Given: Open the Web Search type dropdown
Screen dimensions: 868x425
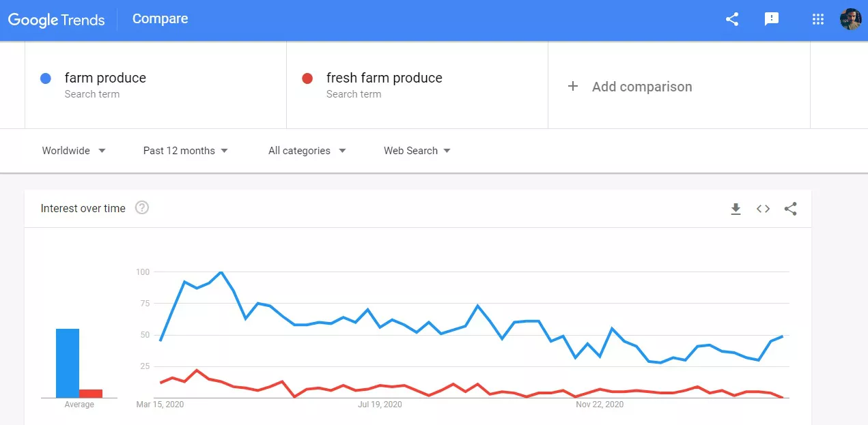Looking at the screenshot, I should pyautogui.click(x=417, y=151).
